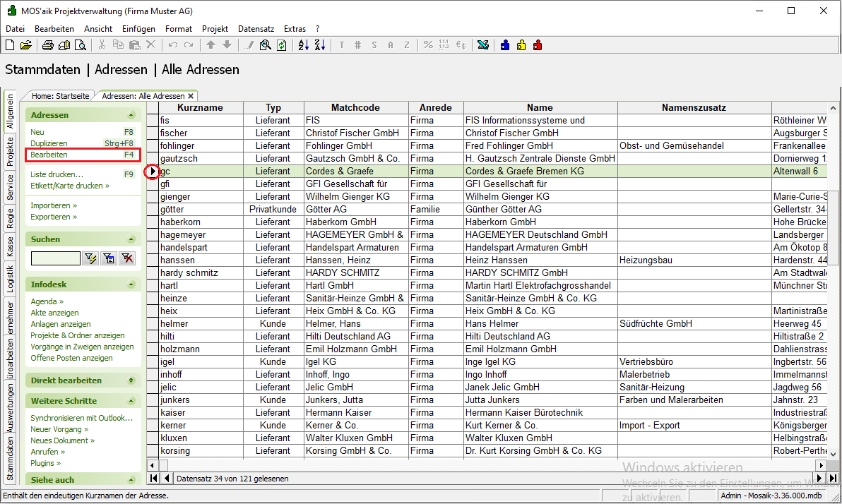
Task: Click the blue figure toolbar icon
Action: (x=505, y=45)
